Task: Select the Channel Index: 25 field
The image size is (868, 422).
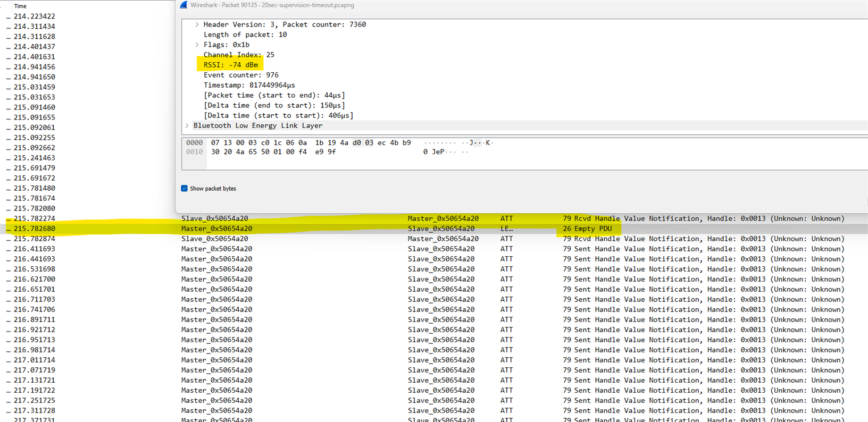Action: 239,55
